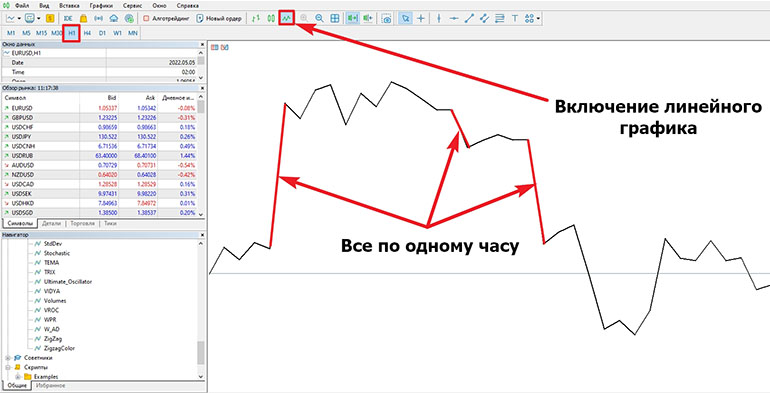Viewport: 770px width, 393px height.
Task: Take a chart screenshot with camera icon
Action: click(x=387, y=18)
